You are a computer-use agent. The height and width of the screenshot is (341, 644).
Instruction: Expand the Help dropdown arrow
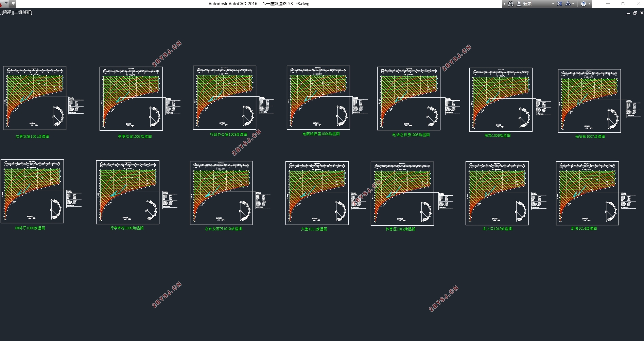click(x=589, y=4)
